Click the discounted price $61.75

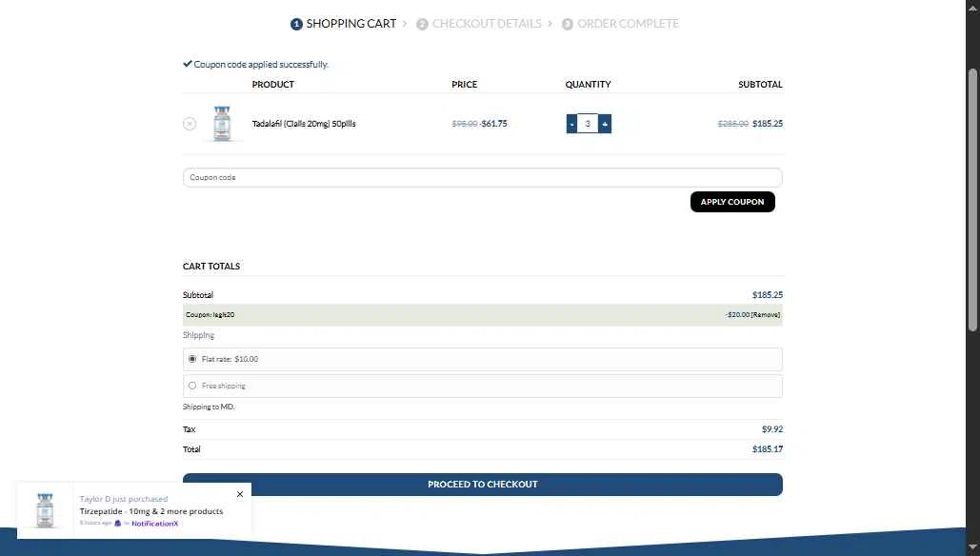[493, 124]
